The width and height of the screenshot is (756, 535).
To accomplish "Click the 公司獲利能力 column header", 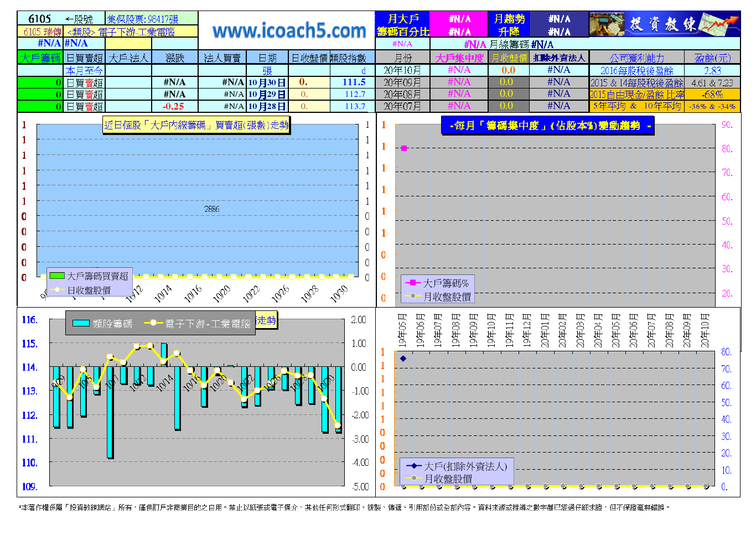I will tap(636, 58).
